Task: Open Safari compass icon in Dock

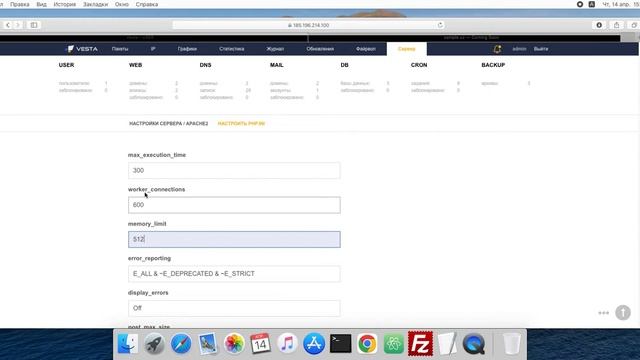Action: click(x=181, y=344)
